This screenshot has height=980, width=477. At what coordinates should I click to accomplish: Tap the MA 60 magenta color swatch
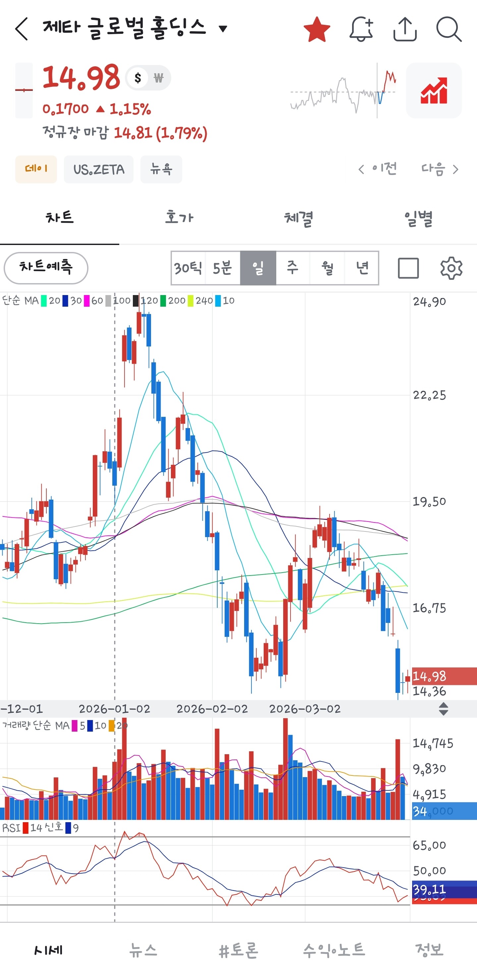coord(87,301)
